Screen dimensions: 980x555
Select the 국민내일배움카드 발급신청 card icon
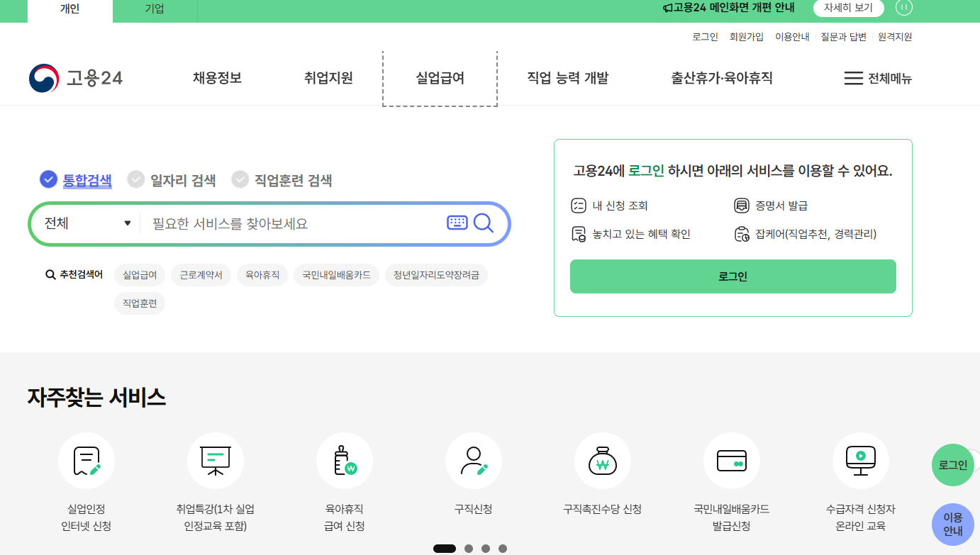coord(731,461)
